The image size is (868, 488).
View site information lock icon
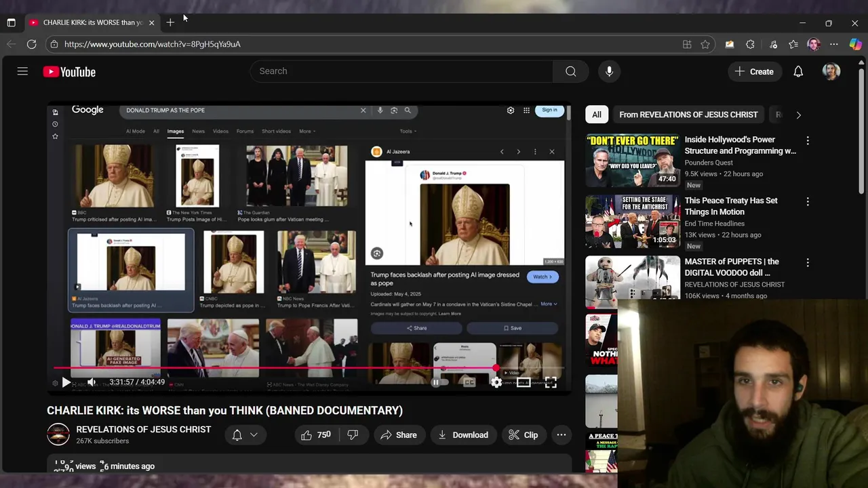[x=54, y=44]
